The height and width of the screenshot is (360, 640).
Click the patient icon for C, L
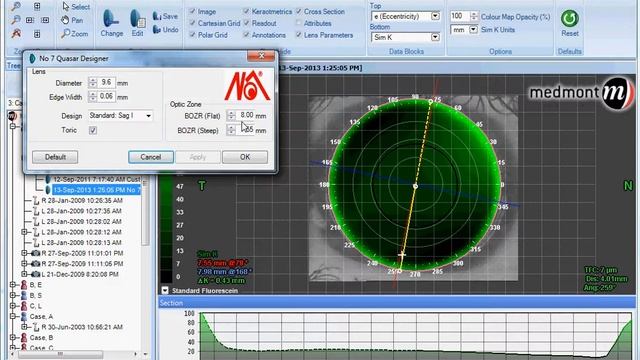pyautogui.click(x=24, y=306)
